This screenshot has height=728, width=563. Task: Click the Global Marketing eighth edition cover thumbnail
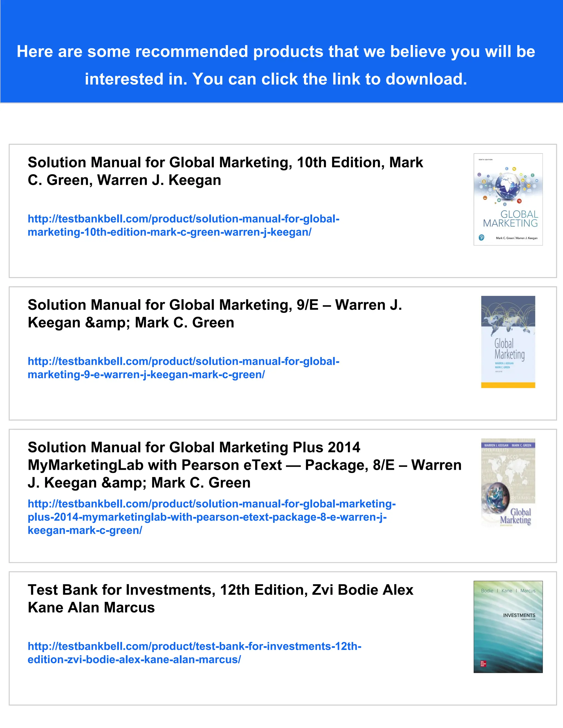(x=508, y=482)
